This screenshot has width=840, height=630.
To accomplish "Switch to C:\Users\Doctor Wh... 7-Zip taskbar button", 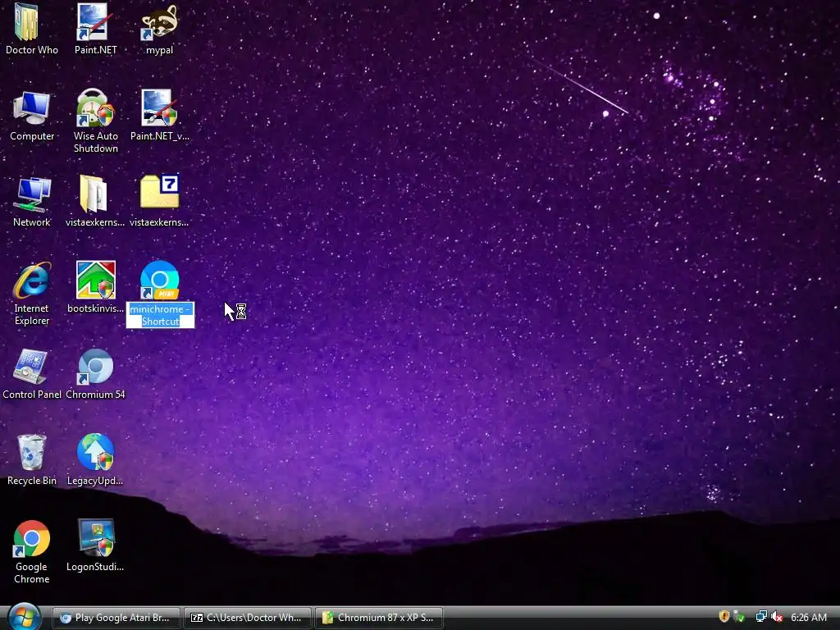I will coord(248,618).
